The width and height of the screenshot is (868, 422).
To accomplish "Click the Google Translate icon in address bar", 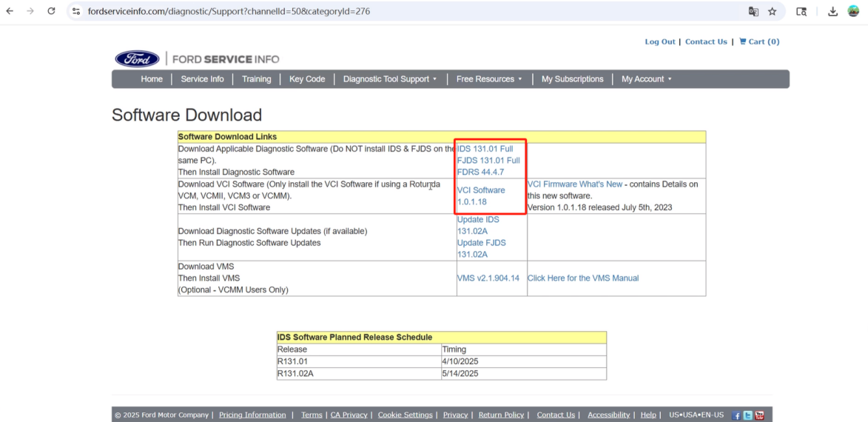I will pyautogui.click(x=753, y=11).
